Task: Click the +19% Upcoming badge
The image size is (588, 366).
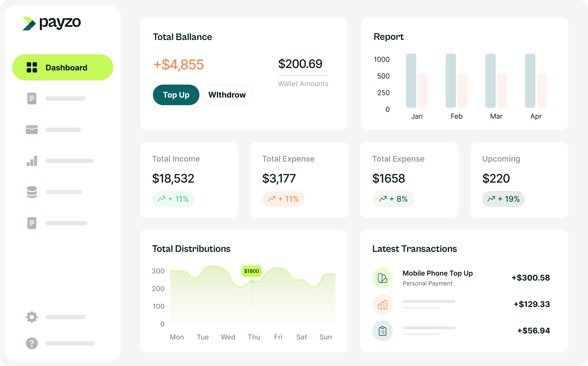Action: [x=503, y=199]
